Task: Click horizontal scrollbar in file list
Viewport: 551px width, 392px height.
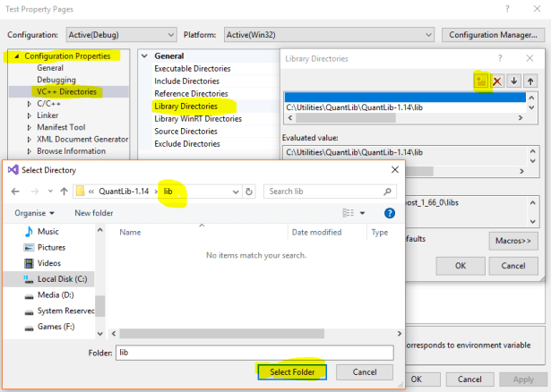Action: (221, 334)
